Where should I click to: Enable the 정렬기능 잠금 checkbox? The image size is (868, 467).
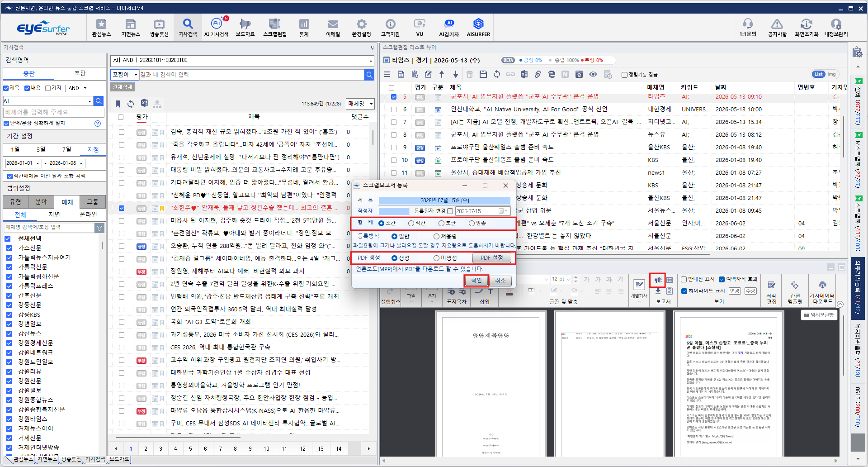click(x=624, y=75)
